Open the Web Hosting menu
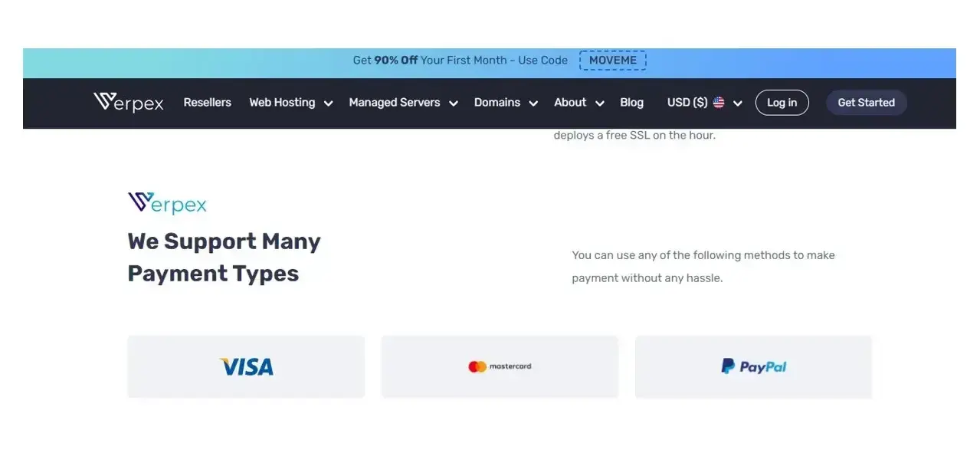The height and width of the screenshot is (453, 980). (x=282, y=102)
